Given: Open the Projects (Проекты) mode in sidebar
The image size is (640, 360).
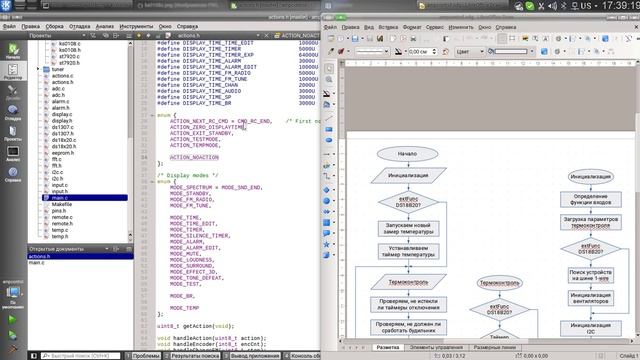Looking at the screenshot, I should (x=13, y=133).
